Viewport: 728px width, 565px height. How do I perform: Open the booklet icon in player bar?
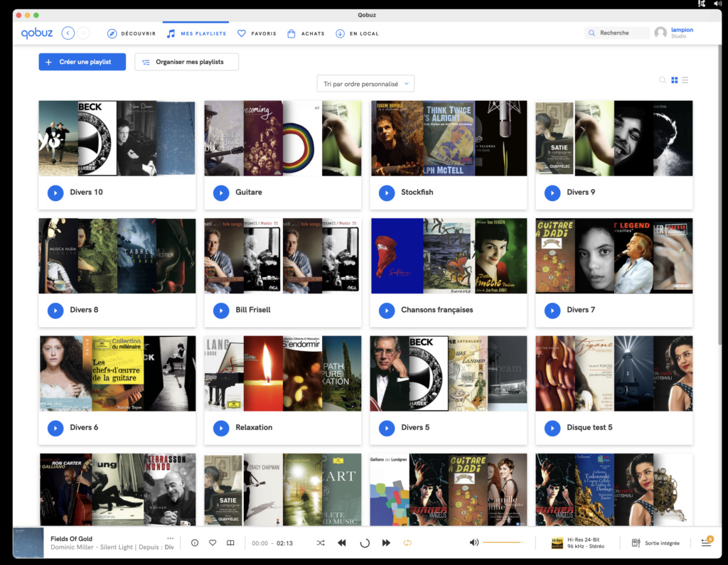[x=230, y=543]
